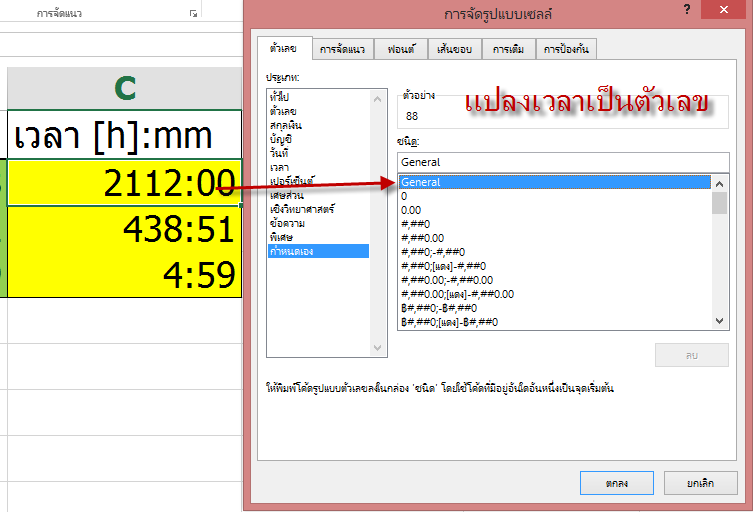Select วันที่ category

[x=318, y=153]
